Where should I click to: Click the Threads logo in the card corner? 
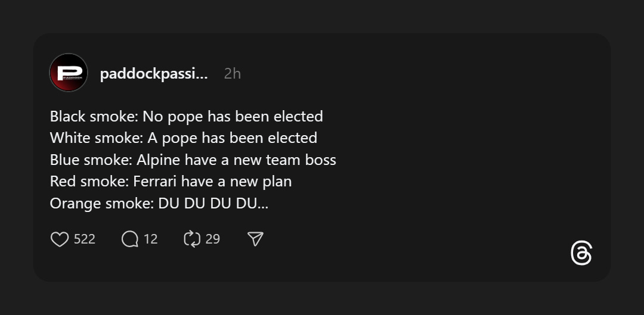(x=581, y=253)
